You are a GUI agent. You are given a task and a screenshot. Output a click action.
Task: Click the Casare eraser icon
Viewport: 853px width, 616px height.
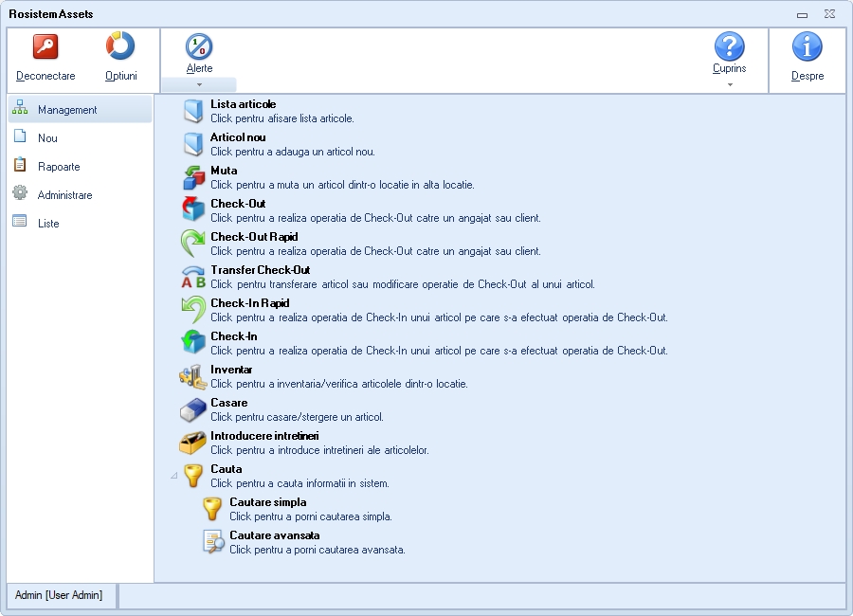coord(193,409)
